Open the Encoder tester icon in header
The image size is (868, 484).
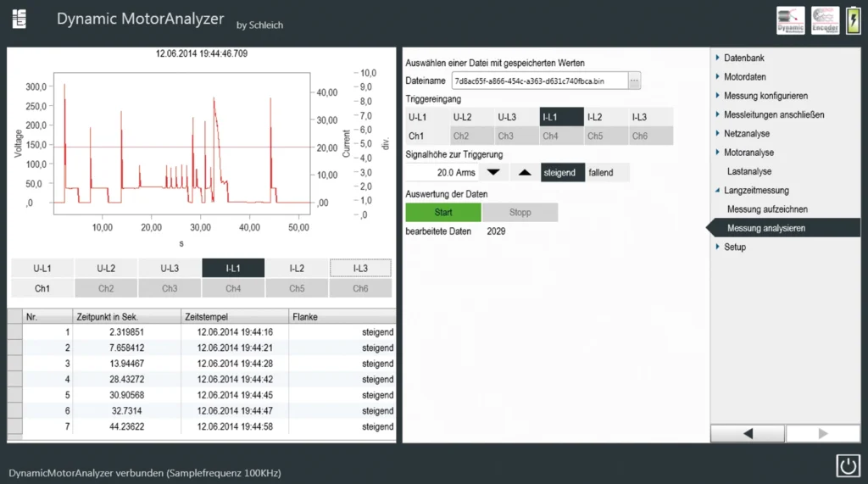pos(825,20)
